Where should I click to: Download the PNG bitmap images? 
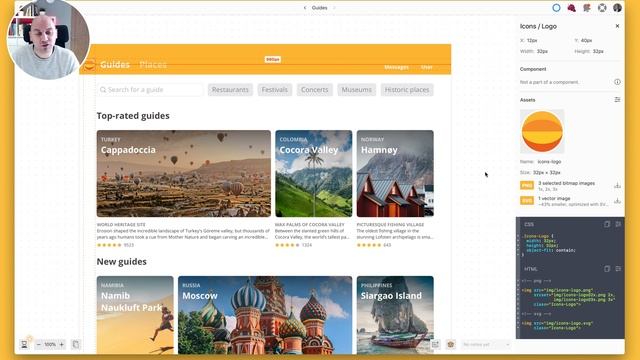tap(617, 186)
